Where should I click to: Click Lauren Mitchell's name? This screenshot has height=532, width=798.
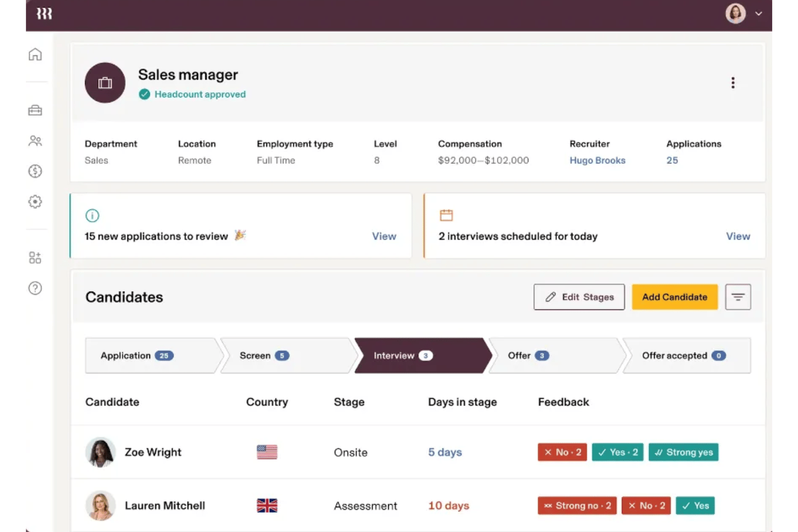click(x=165, y=506)
